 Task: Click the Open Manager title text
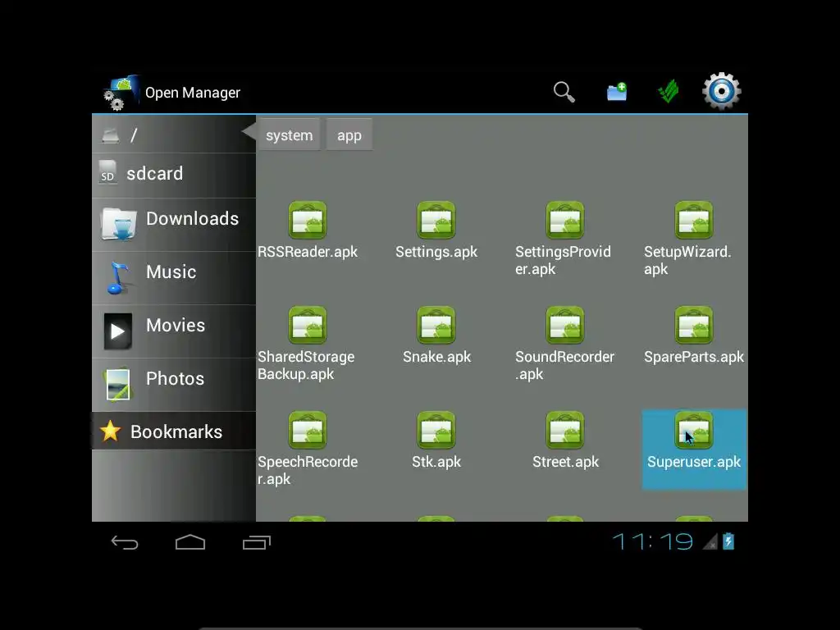193,93
